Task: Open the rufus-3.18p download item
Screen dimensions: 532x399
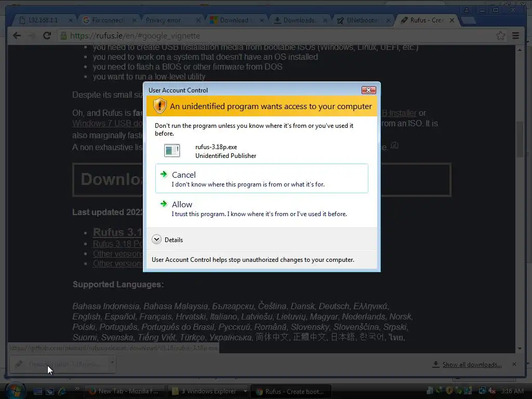Action: pyautogui.click(x=59, y=364)
